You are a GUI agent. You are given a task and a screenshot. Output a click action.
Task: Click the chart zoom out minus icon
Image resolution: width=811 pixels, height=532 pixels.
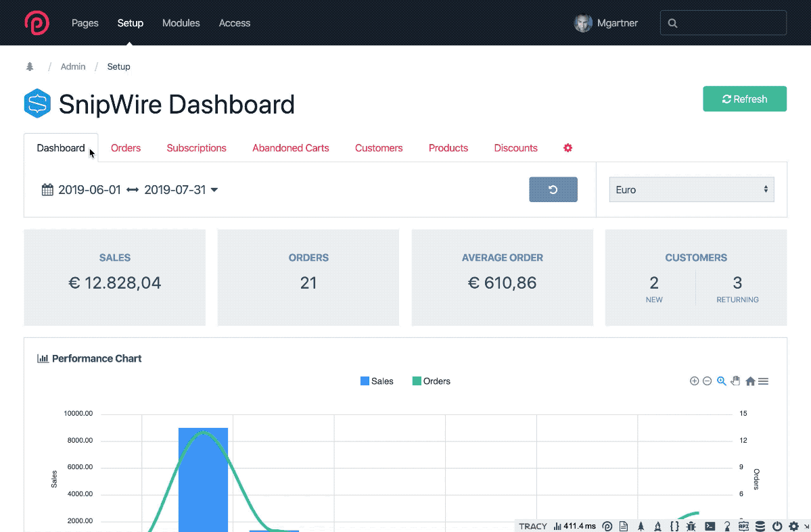point(707,381)
